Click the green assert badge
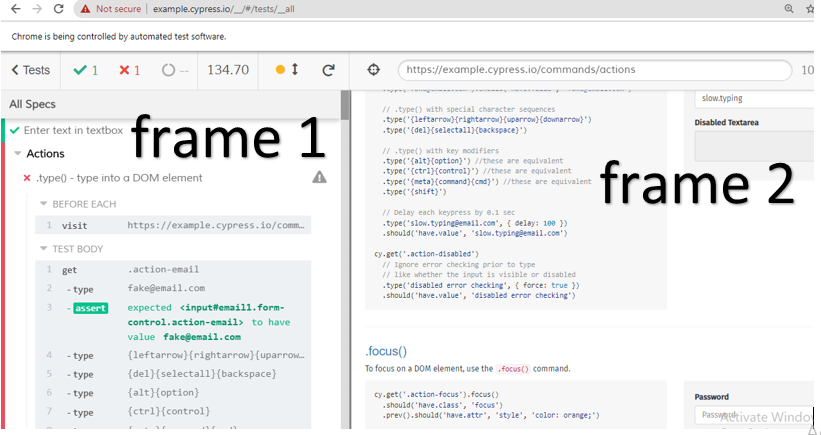This screenshot has width=821, height=435. click(x=91, y=308)
